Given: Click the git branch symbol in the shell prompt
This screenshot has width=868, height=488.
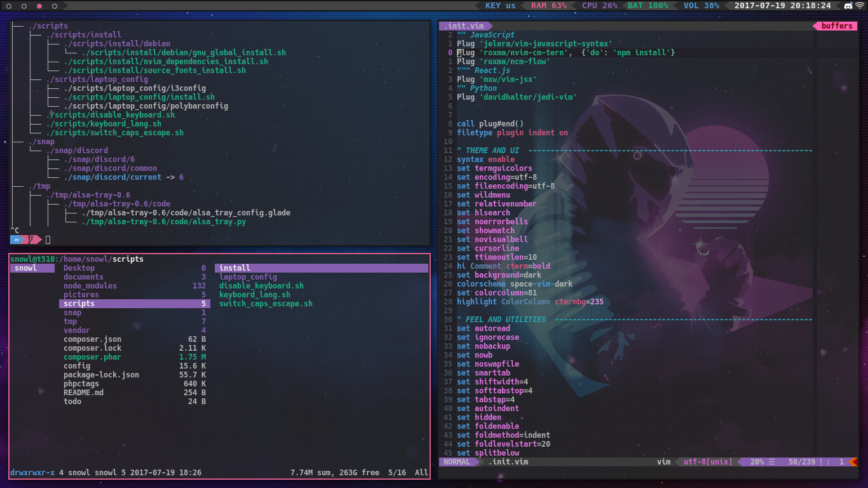Looking at the screenshot, I should tap(31, 240).
